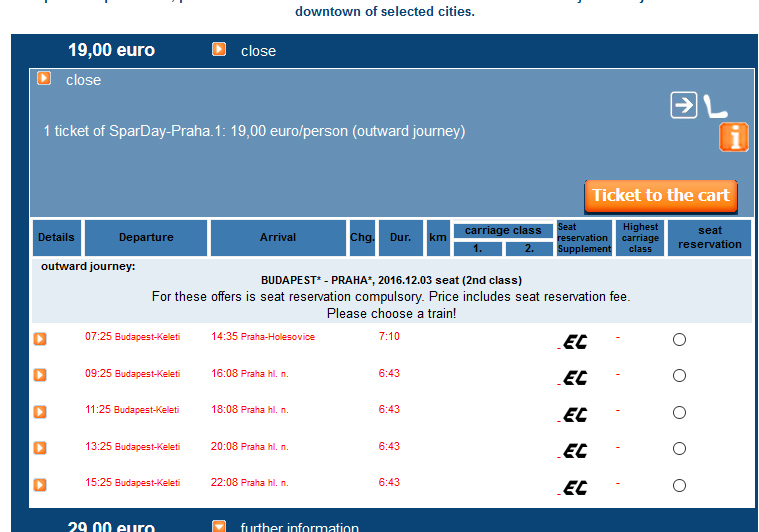Click the 18:08 Praha hl. n. arrival
The height and width of the screenshot is (532, 759).
point(250,410)
